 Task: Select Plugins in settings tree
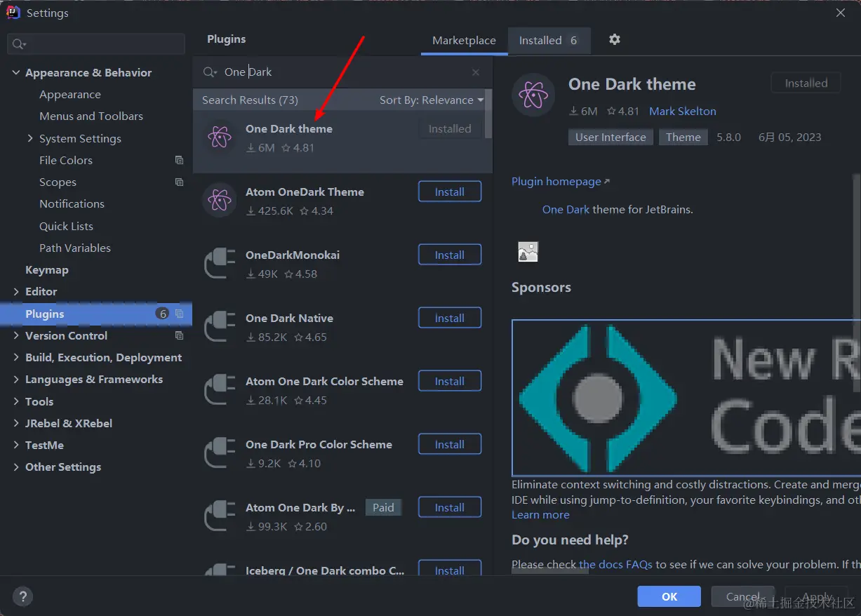pos(96,314)
